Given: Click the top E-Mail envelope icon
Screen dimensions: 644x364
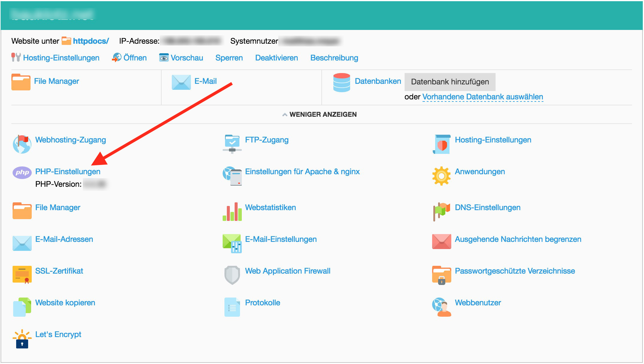Looking at the screenshot, I should click(181, 82).
